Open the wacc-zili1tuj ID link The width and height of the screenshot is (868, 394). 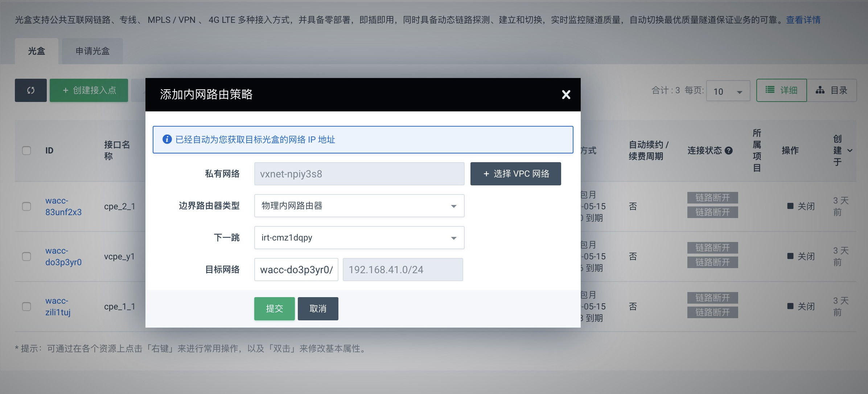58,307
